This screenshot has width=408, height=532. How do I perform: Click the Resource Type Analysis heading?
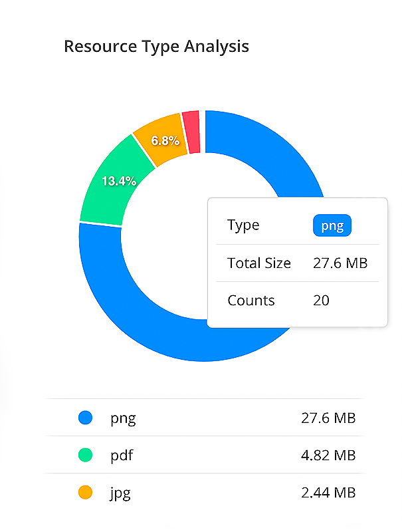pyautogui.click(x=156, y=47)
